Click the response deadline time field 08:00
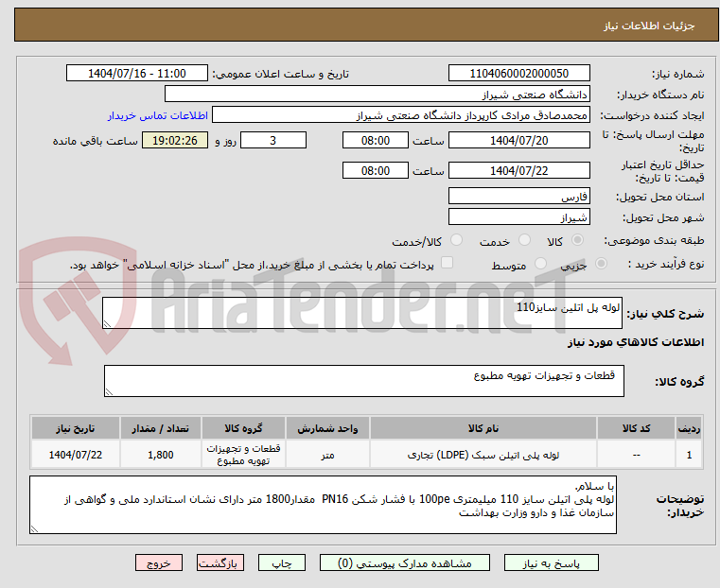Screen dimensions: 720x588 [376, 140]
